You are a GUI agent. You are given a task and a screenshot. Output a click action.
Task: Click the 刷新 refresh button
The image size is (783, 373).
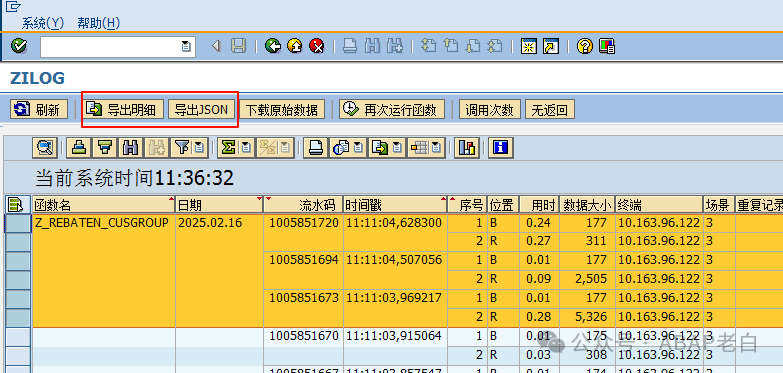coord(39,109)
